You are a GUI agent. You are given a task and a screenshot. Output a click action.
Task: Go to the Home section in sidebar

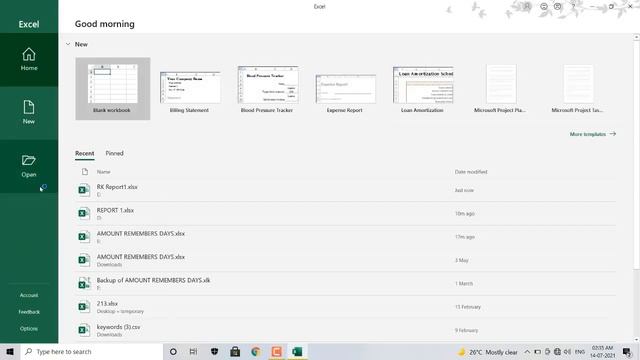[29, 60]
